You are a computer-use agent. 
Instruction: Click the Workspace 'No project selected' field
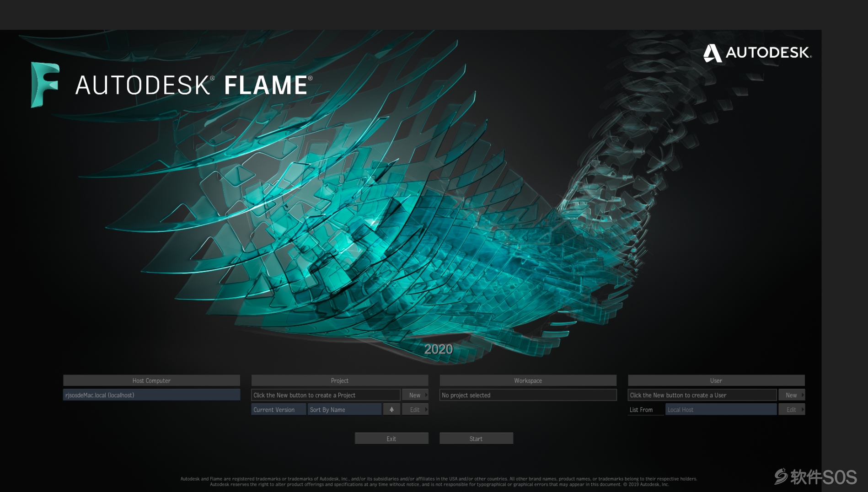528,395
